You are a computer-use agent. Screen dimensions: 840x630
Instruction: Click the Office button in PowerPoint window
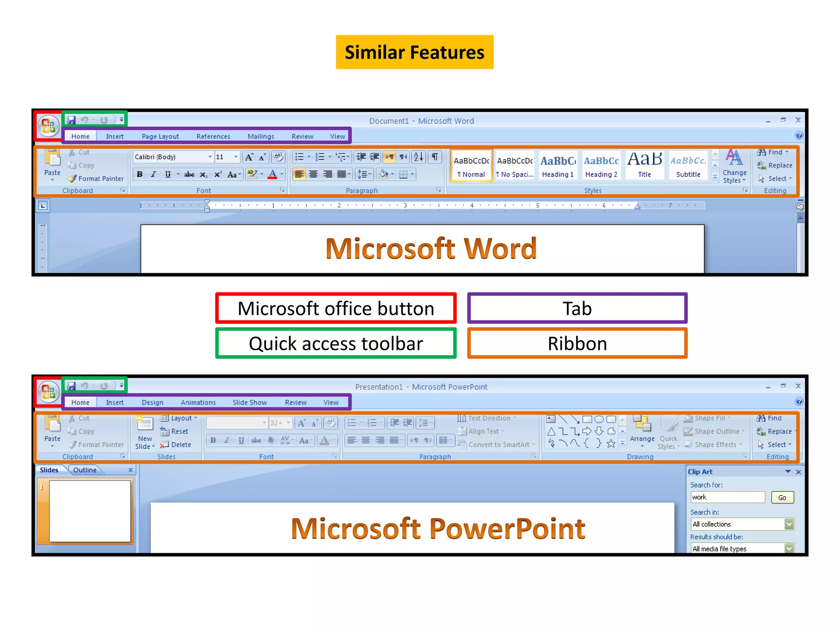48,391
